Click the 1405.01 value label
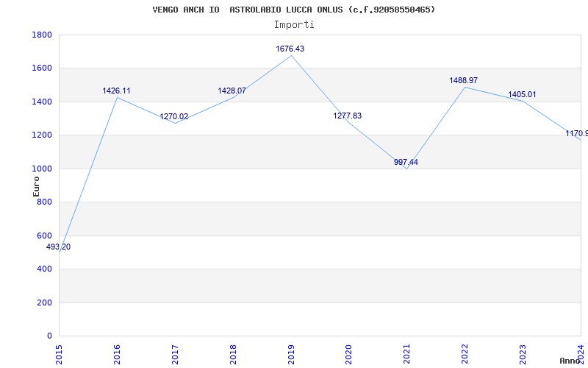 tap(522, 95)
